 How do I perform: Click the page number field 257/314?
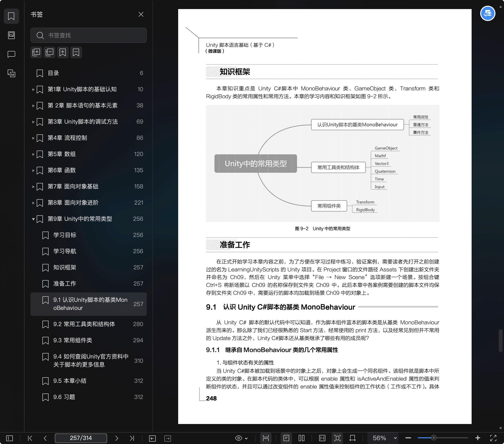(x=81, y=438)
